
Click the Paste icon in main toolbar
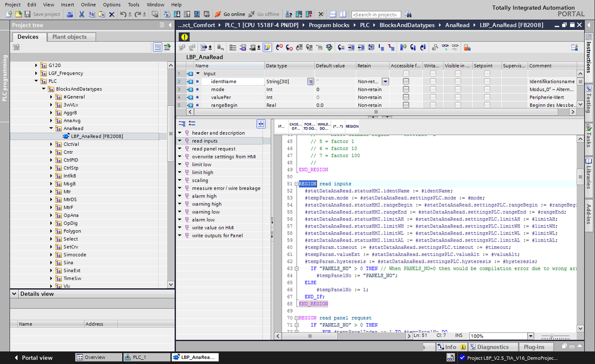point(101,14)
